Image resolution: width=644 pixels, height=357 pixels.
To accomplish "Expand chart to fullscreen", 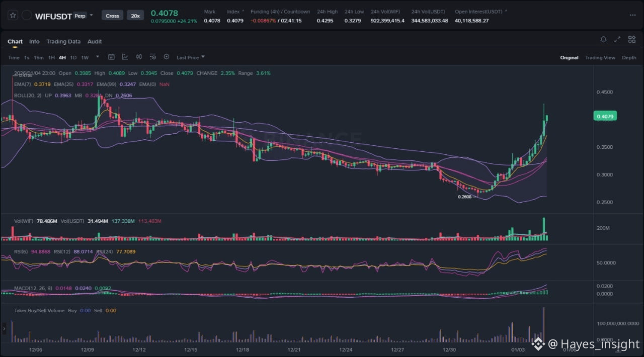I will [617, 39].
